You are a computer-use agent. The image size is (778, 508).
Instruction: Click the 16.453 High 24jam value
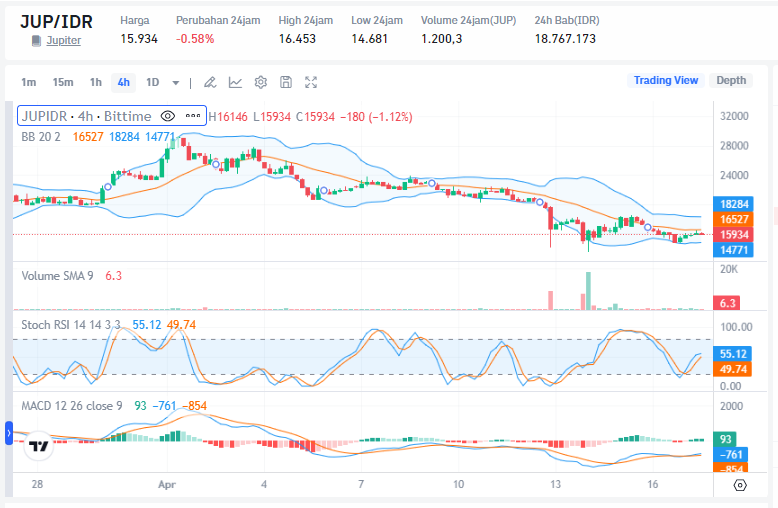coord(297,39)
